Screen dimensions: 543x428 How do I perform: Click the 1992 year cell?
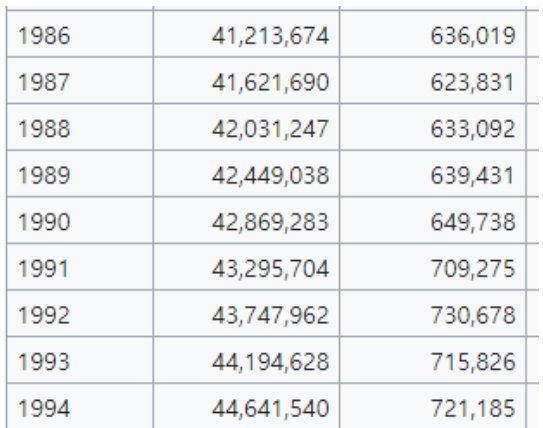point(80,313)
